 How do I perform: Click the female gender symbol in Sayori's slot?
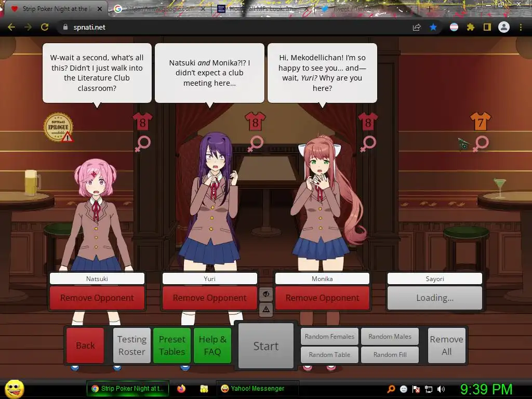coord(481,144)
